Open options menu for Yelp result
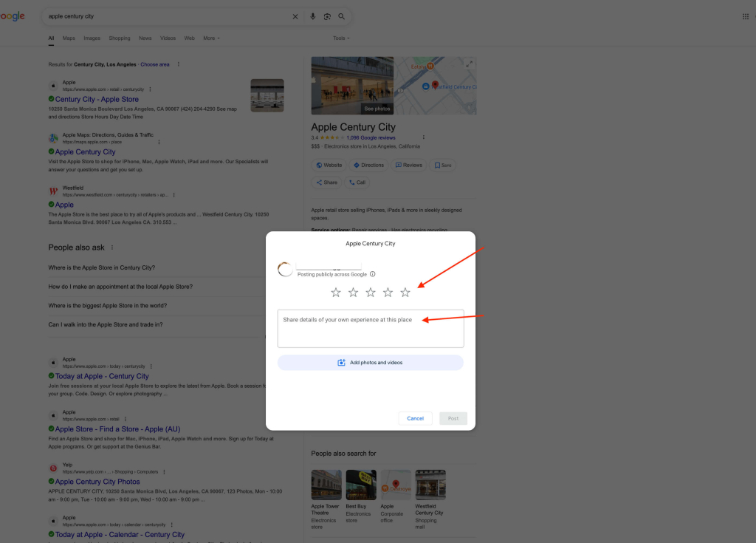Viewport: 756px width, 543px height. (164, 472)
